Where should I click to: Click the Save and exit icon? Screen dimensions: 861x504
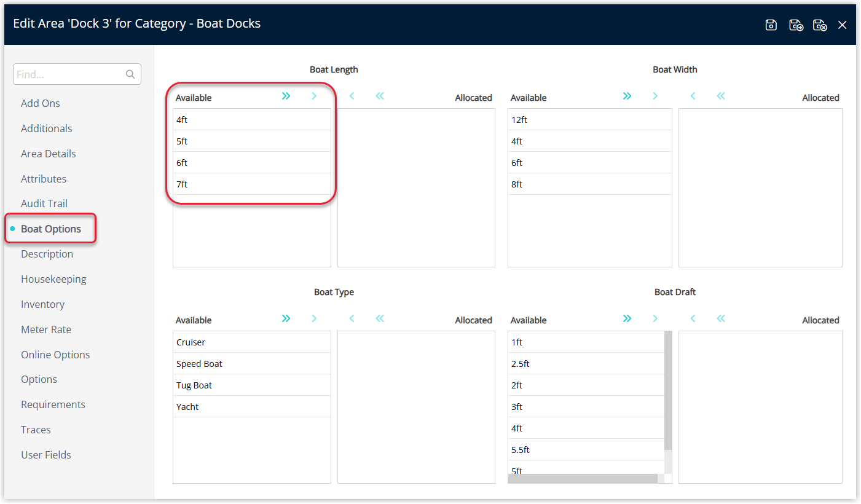click(820, 25)
